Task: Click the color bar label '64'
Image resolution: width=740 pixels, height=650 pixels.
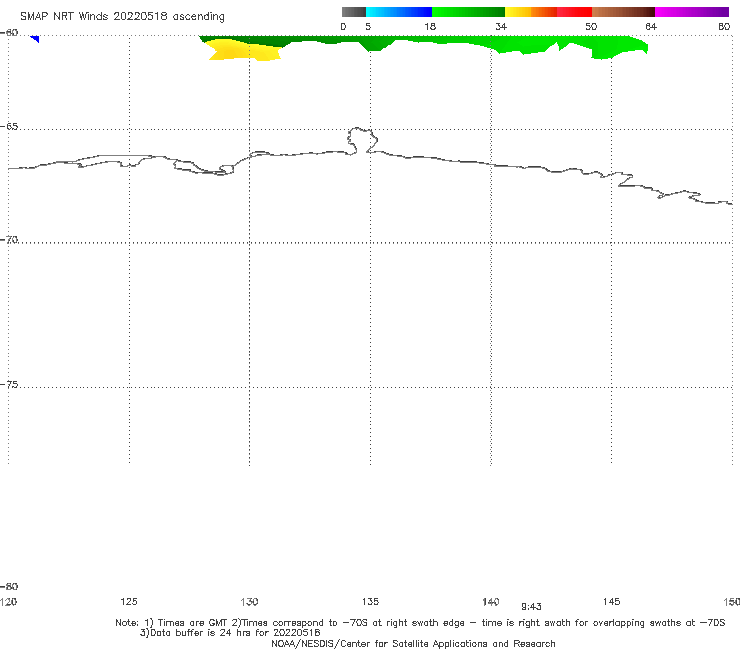Action: [651, 26]
